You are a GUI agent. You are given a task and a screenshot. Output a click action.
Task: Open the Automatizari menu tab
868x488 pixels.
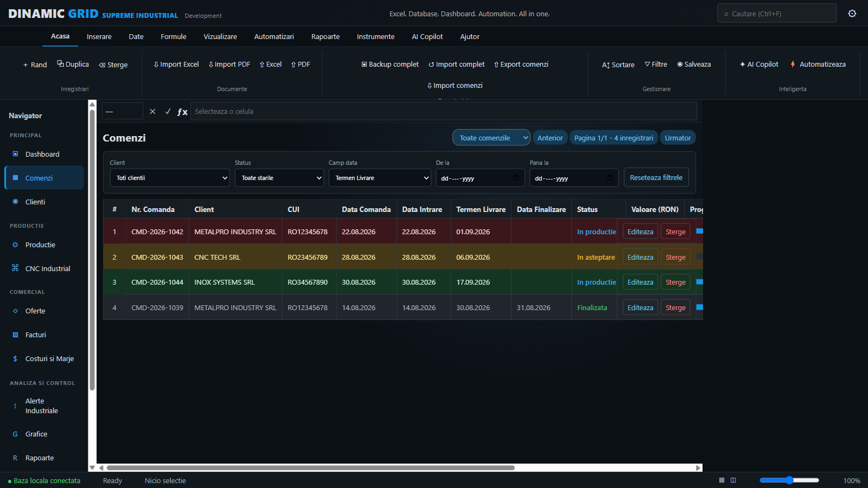coord(274,37)
